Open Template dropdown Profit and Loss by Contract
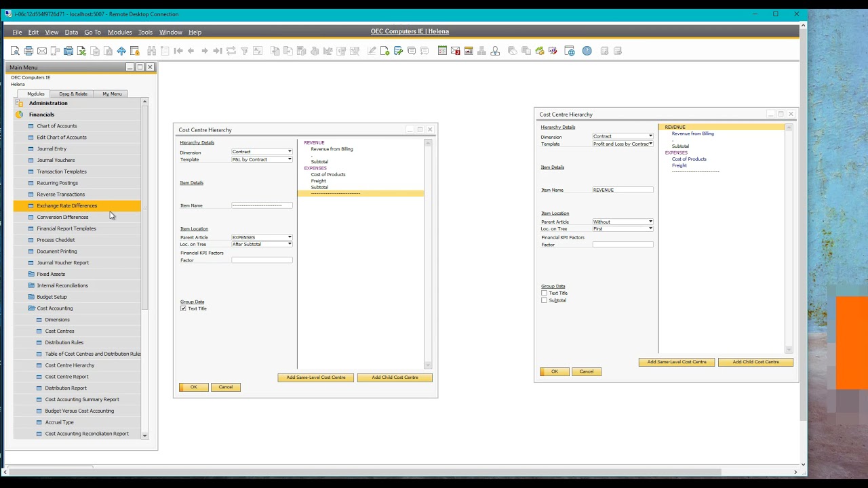868x488 pixels. point(650,144)
